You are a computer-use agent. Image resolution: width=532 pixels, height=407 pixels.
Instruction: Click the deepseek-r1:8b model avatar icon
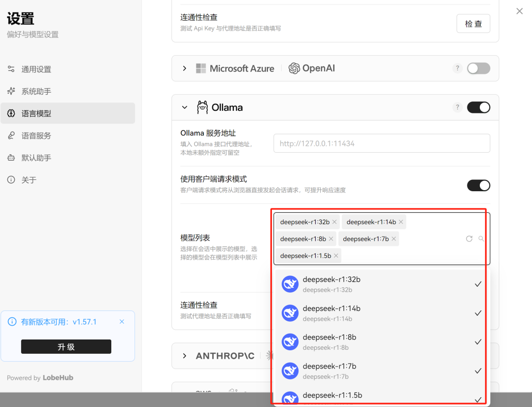(x=290, y=342)
